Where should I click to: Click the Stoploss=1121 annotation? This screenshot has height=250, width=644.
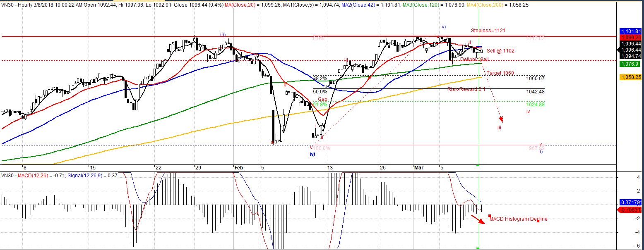pos(488,31)
